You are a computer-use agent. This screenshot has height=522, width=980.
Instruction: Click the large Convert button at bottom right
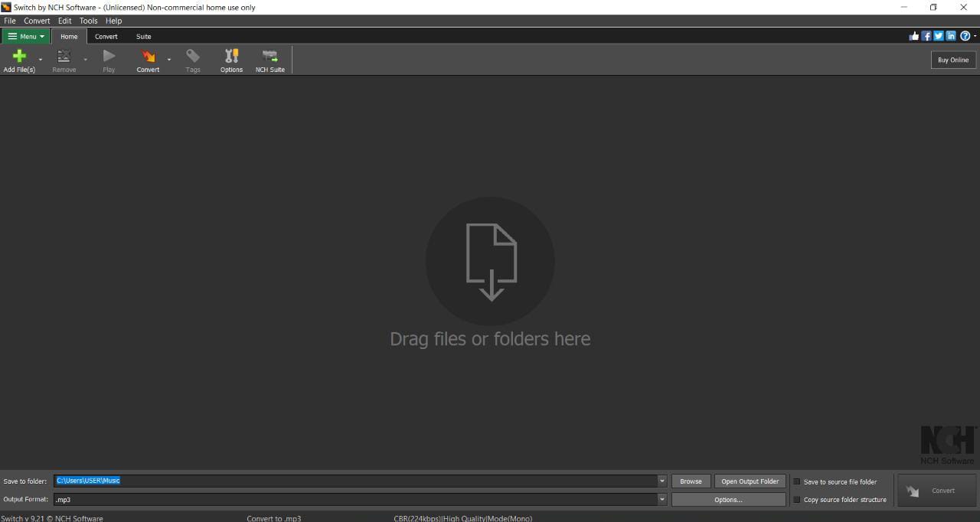tap(936, 491)
